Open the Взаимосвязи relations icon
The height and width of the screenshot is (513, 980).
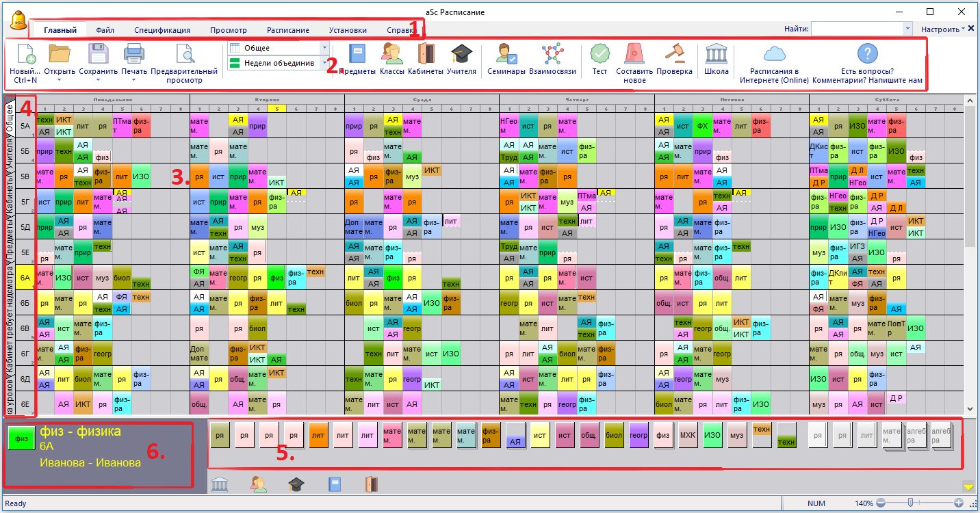pos(552,55)
